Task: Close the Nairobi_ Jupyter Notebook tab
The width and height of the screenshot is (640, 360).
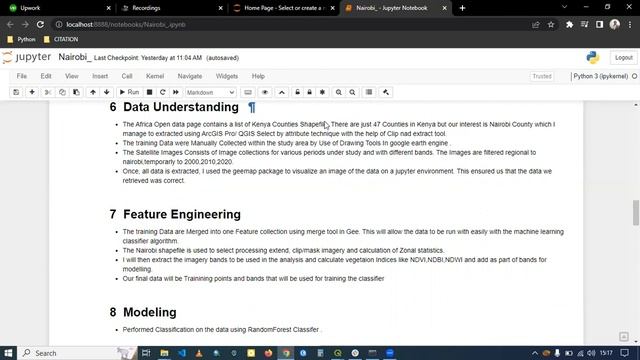Action: 444,8
